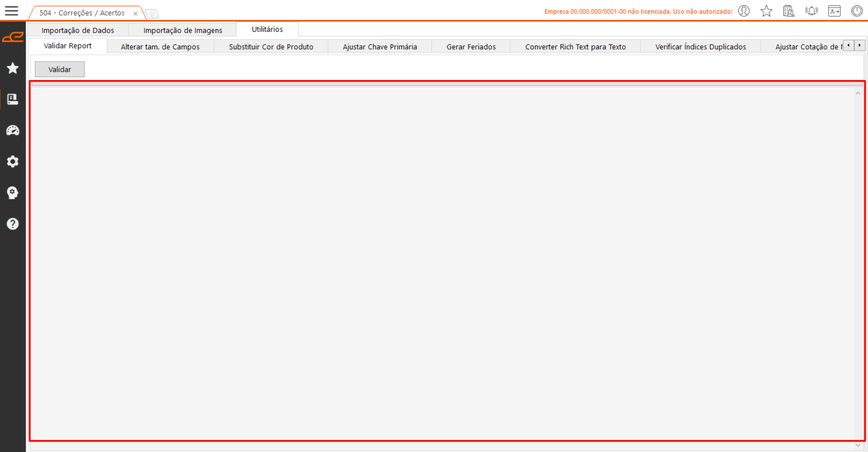The image size is (868, 452).
Task: Open the dashboard gauge icon in sidebar
Action: [x=13, y=131]
